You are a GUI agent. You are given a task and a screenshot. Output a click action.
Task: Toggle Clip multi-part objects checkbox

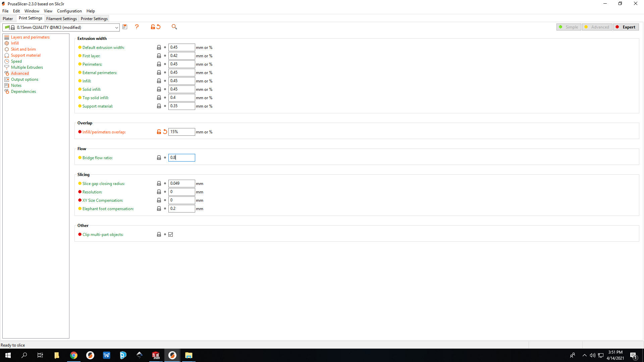(171, 235)
